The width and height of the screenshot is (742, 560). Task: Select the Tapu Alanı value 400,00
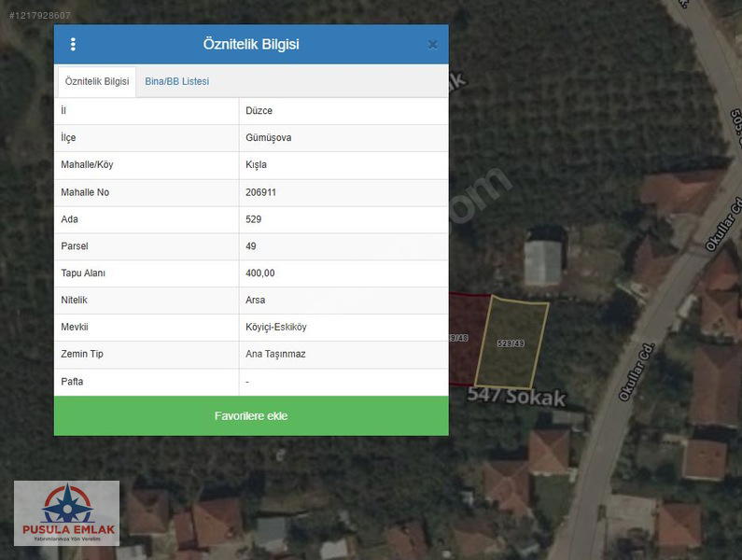[x=260, y=273]
